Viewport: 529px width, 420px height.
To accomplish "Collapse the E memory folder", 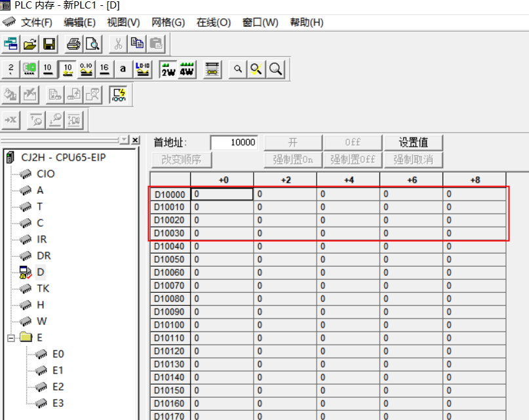I will click(10, 337).
